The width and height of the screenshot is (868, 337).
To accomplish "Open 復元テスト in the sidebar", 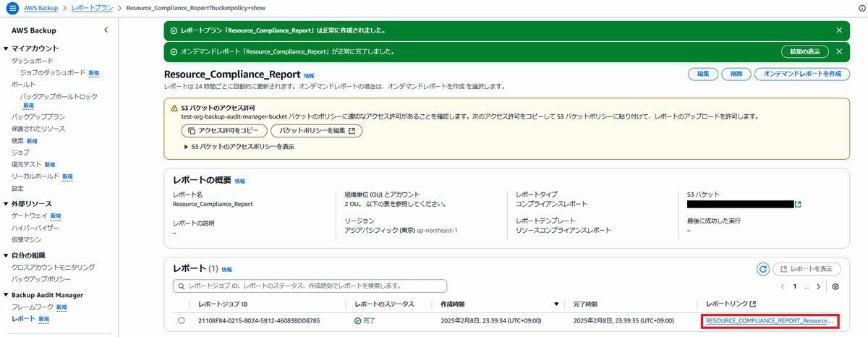I will tap(26, 164).
